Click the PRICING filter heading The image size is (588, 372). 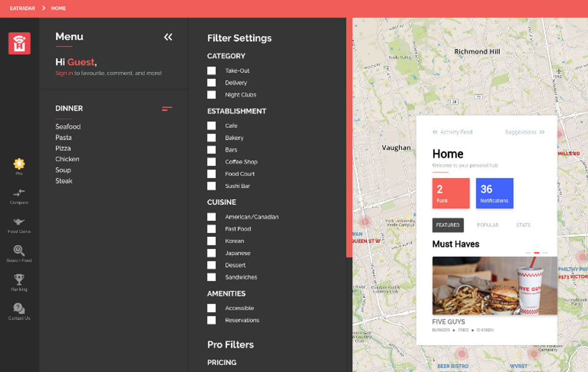222,363
